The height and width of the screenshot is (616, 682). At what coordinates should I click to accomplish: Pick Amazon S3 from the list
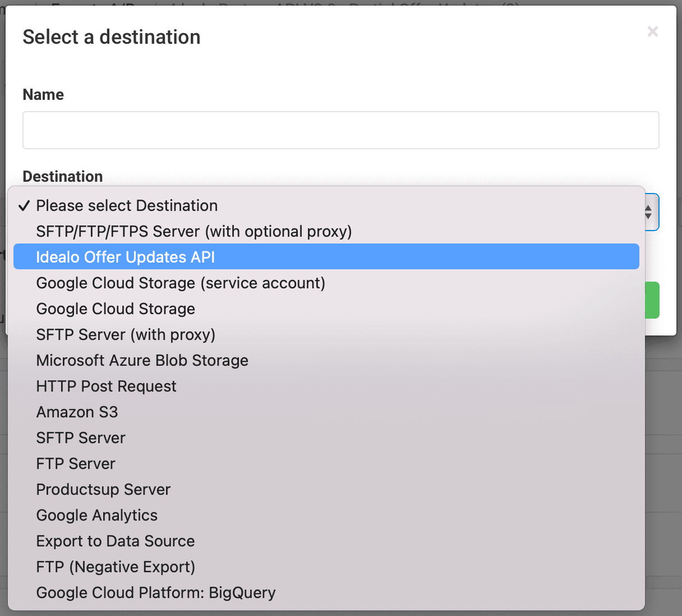(x=77, y=412)
